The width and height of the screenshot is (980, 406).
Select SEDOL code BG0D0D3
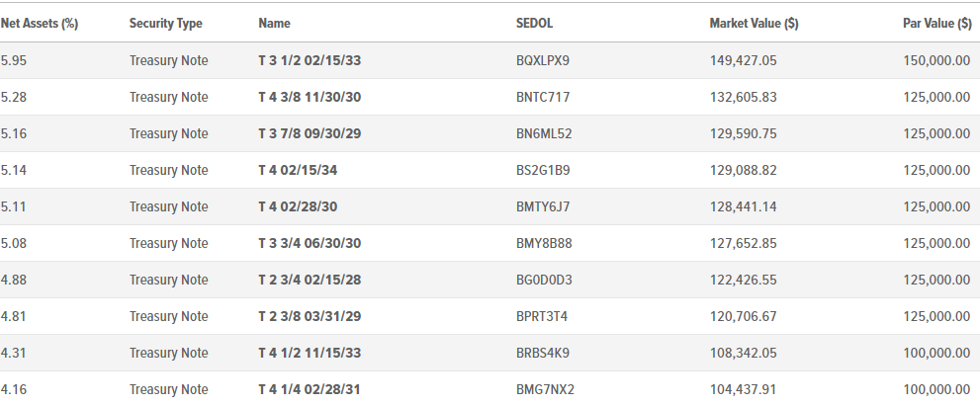[544, 280]
